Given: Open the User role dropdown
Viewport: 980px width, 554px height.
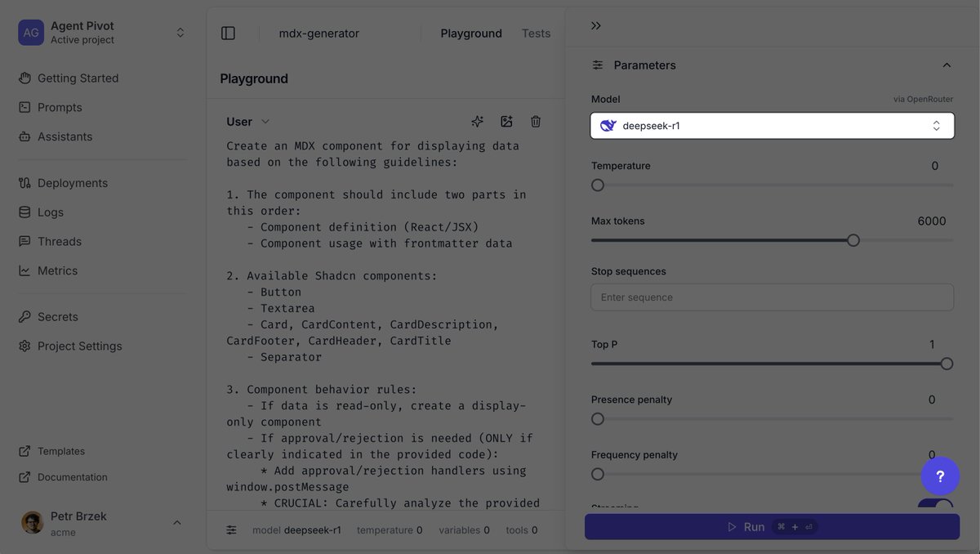Looking at the screenshot, I should (247, 122).
